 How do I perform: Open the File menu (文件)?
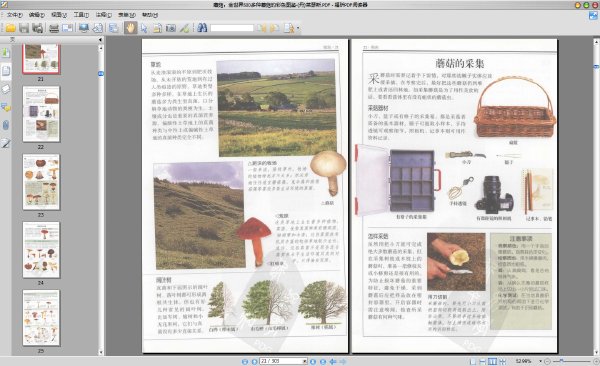click(x=15, y=15)
